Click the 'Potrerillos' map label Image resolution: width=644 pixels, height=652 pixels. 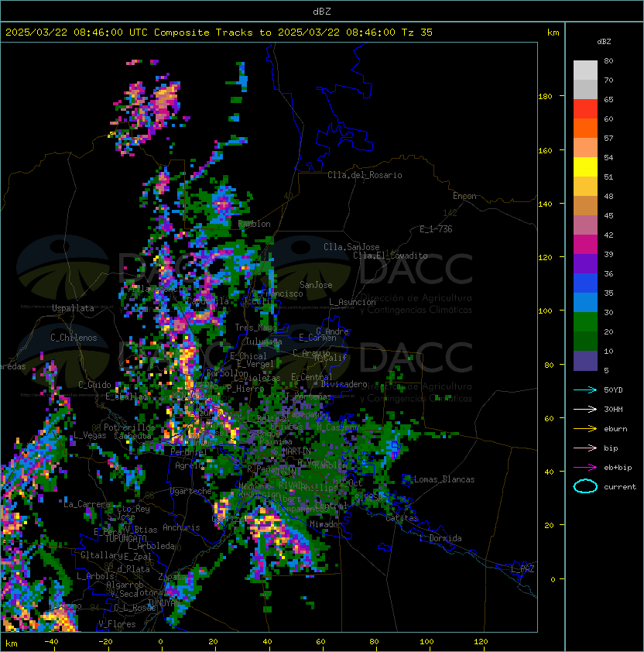[129, 427]
